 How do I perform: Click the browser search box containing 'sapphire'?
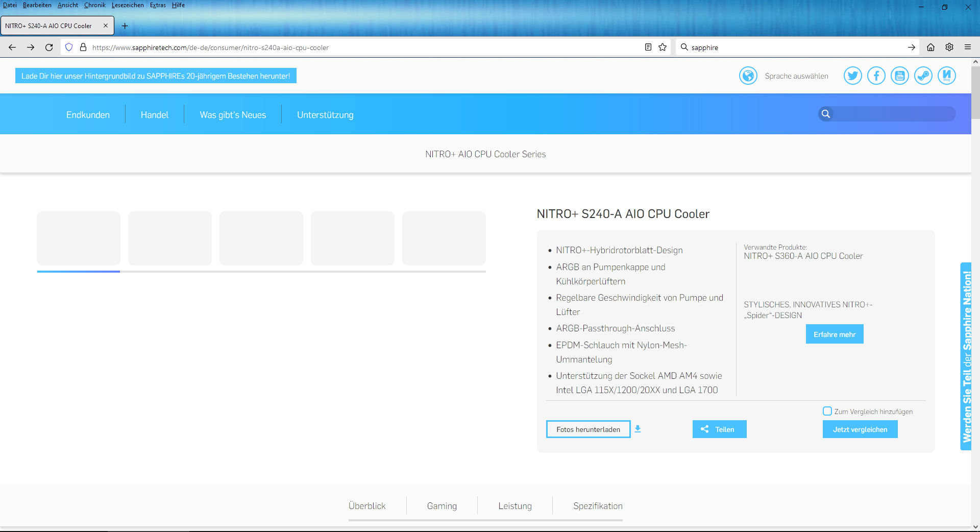click(x=796, y=47)
